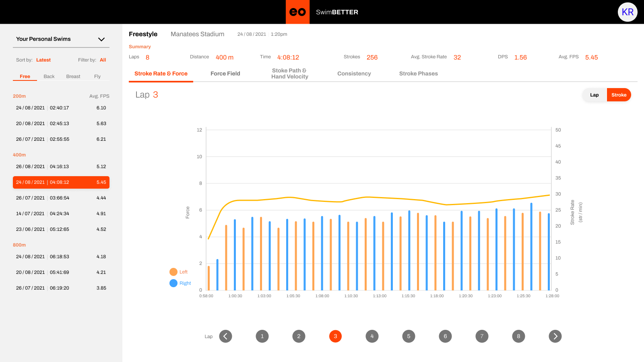Screen dimensions: 644x362
Task: Select the 24/08/2021 800m swim 06:18:53
Action: (61, 257)
